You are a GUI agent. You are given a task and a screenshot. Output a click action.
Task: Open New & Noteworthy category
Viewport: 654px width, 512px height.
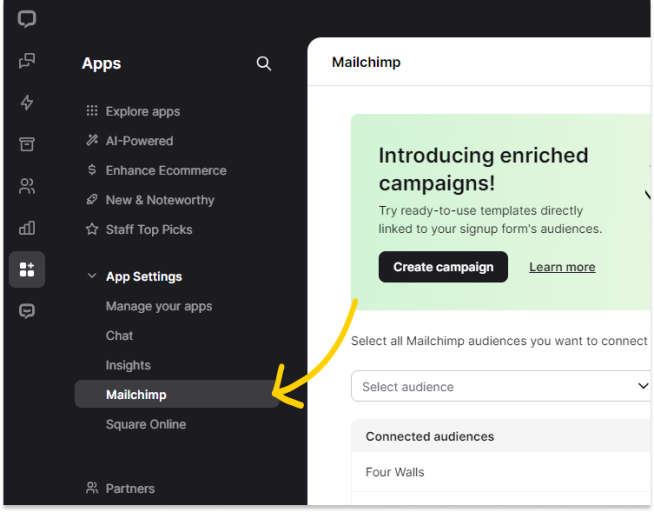click(x=150, y=200)
